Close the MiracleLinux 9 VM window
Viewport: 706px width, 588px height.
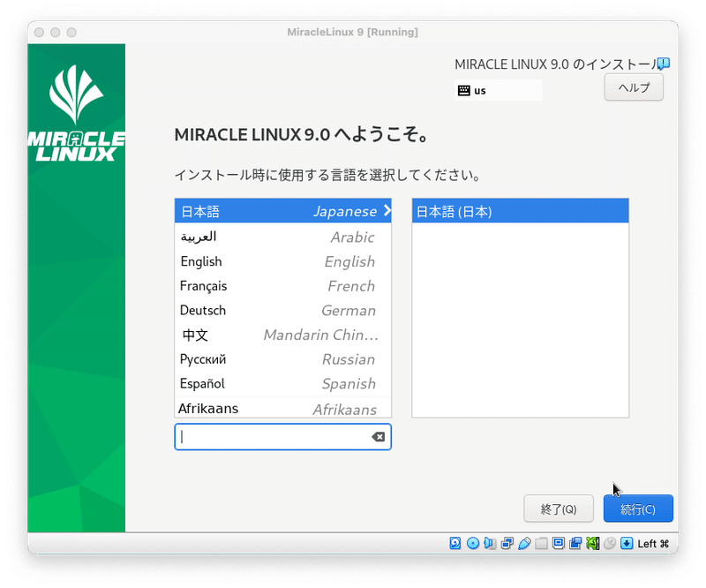pos(39,32)
